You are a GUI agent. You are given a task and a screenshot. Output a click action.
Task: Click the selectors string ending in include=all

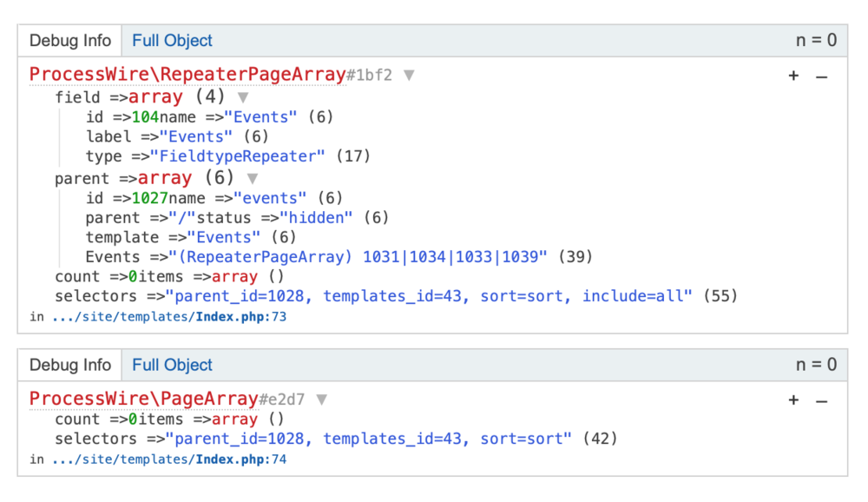tap(429, 296)
